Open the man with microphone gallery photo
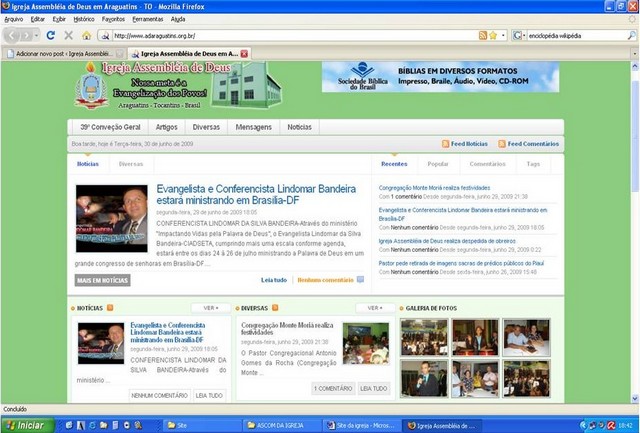 424,379
